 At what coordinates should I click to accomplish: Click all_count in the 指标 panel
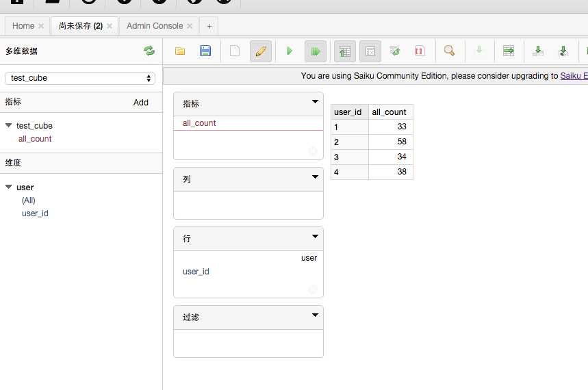(199, 123)
